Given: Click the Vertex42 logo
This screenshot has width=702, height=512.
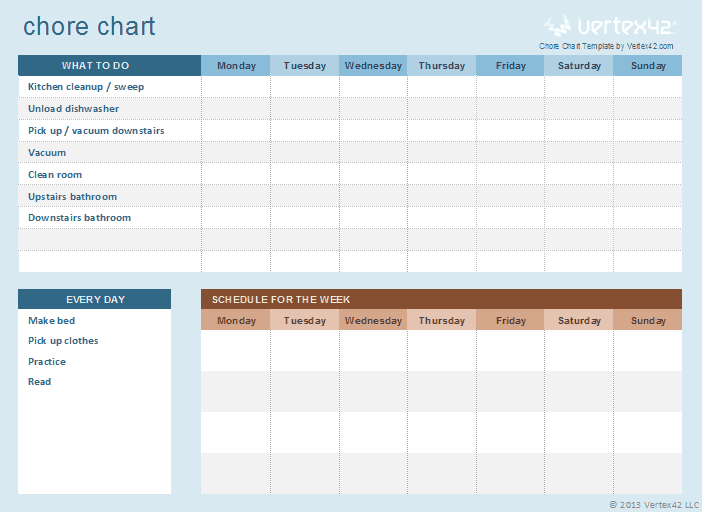Looking at the screenshot, I should point(610,26).
